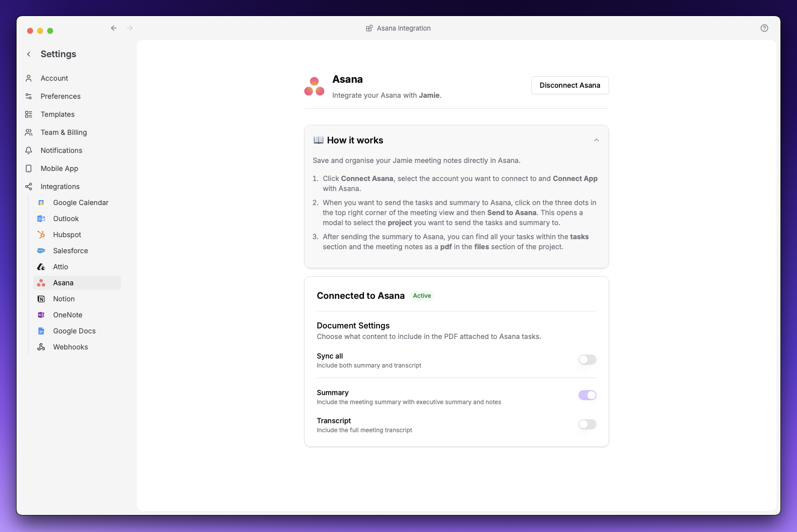Click the Document Settings heading
797x532 pixels.
point(353,325)
